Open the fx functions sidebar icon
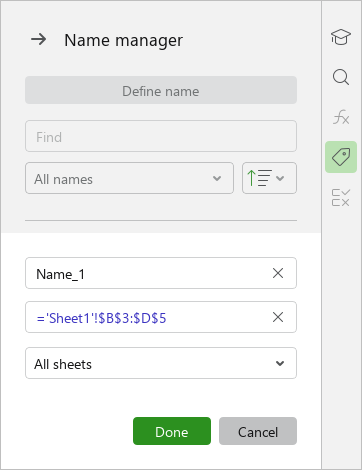Viewport: 362px width, 470px height. pyautogui.click(x=341, y=117)
